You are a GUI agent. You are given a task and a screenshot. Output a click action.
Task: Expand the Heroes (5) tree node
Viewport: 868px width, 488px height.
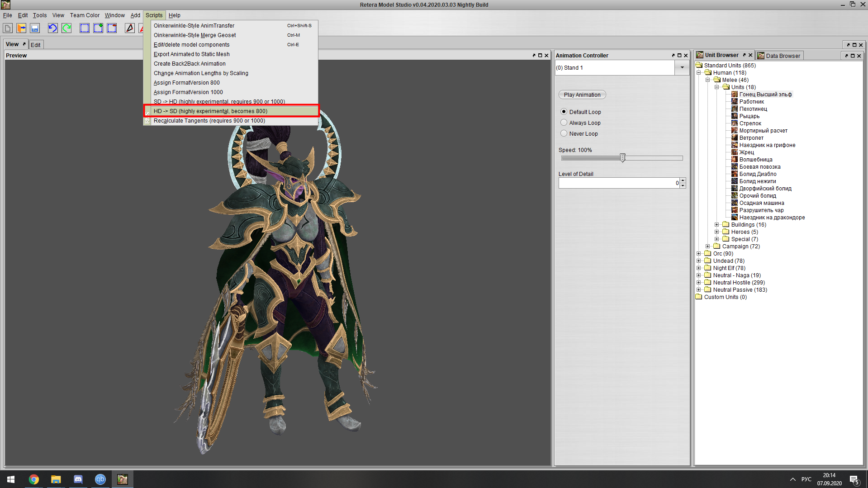[717, 232]
